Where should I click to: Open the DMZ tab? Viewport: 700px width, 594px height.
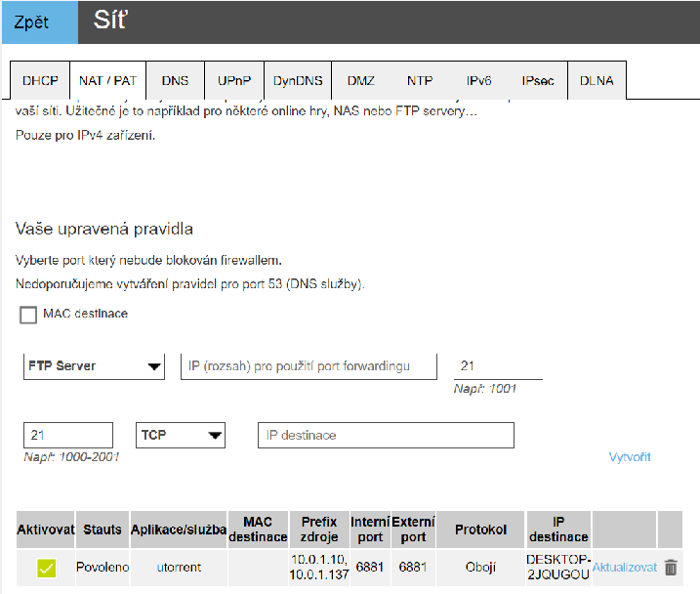coord(360,81)
